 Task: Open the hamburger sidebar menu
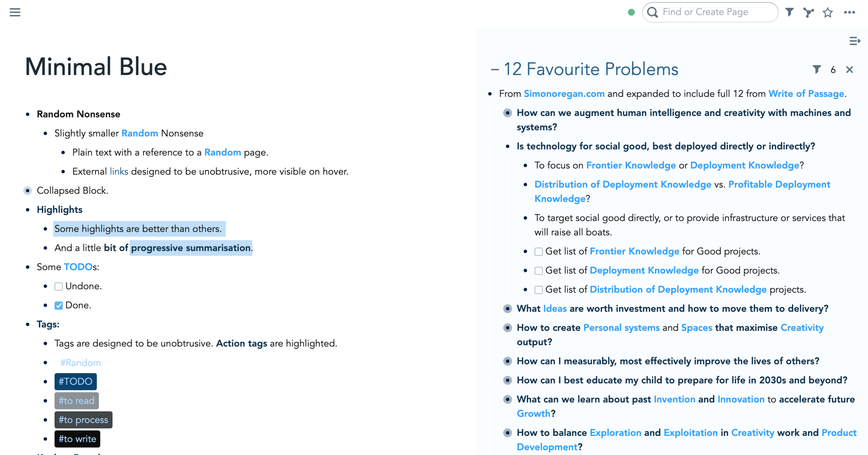[15, 12]
